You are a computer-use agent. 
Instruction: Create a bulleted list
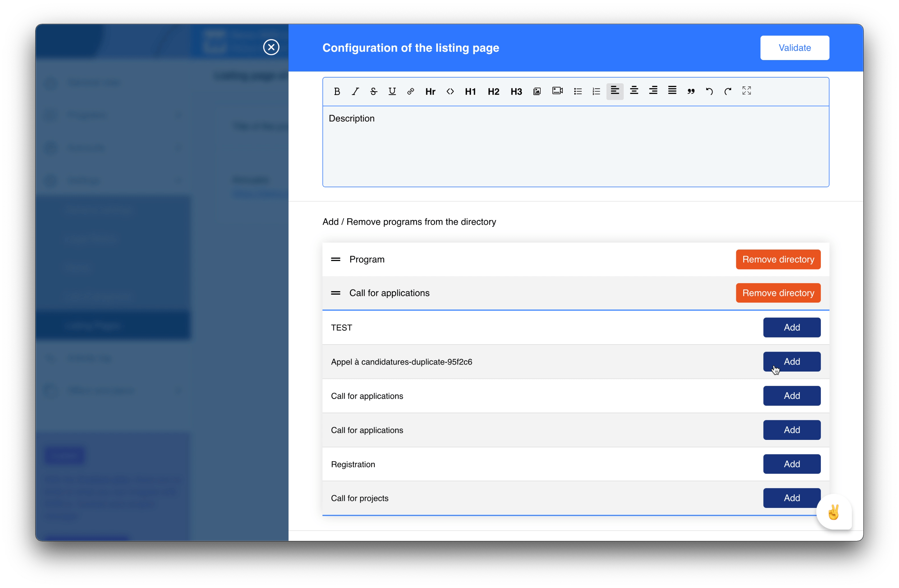coord(578,92)
